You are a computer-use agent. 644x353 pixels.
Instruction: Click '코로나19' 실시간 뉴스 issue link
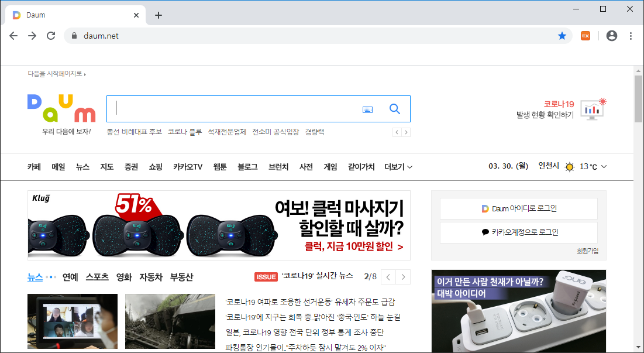(318, 276)
